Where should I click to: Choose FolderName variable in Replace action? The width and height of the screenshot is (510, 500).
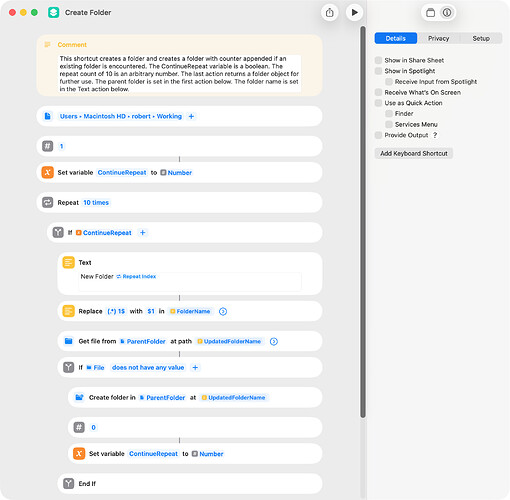[x=190, y=311]
